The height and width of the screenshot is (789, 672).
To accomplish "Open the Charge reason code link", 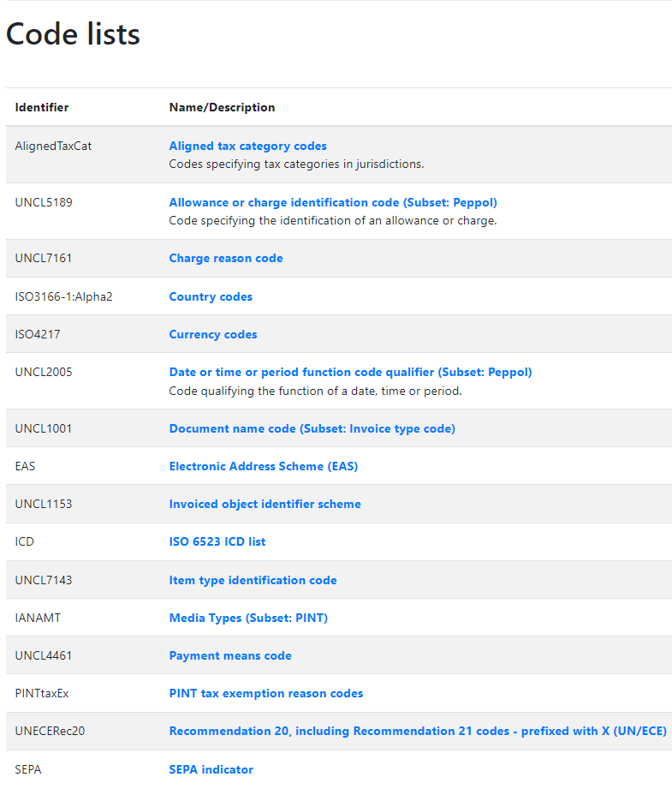I will [226, 258].
